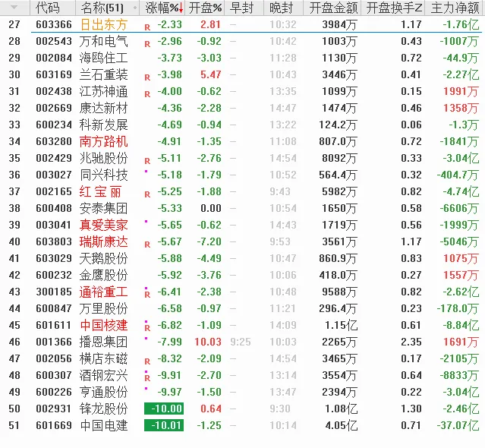Click the R marker beside 红宝丽
This screenshot has width=485, height=448.
point(147,194)
